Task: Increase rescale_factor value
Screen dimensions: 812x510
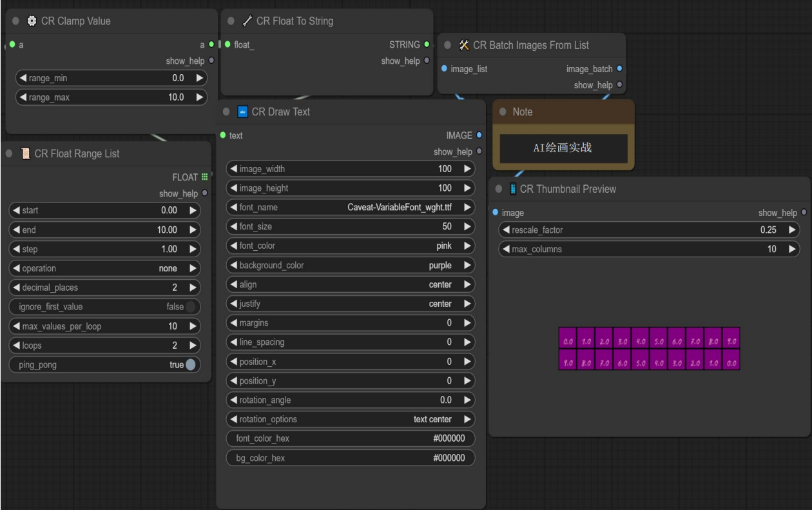Action: click(791, 230)
